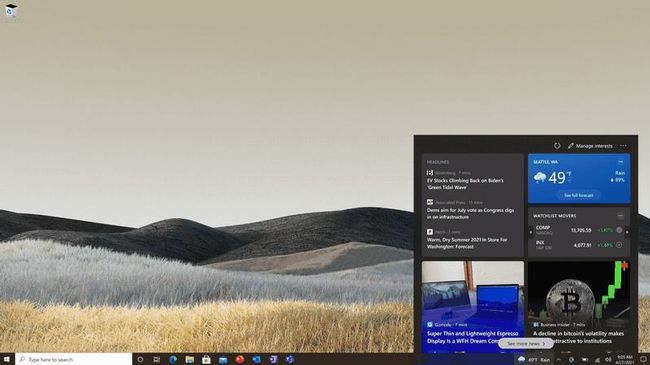Click WATCHLIST MOVERS title
The width and height of the screenshot is (650, 365).
click(x=554, y=216)
